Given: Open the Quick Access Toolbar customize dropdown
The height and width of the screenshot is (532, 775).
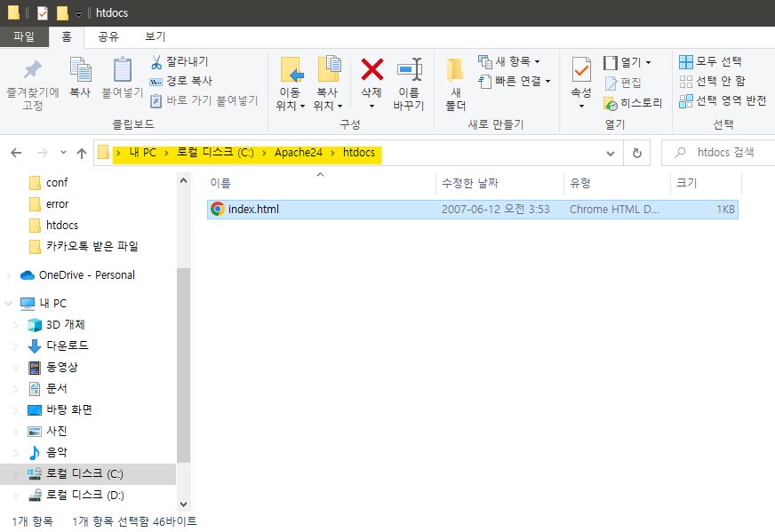Looking at the screenshot, I should (x=78, y=14).
